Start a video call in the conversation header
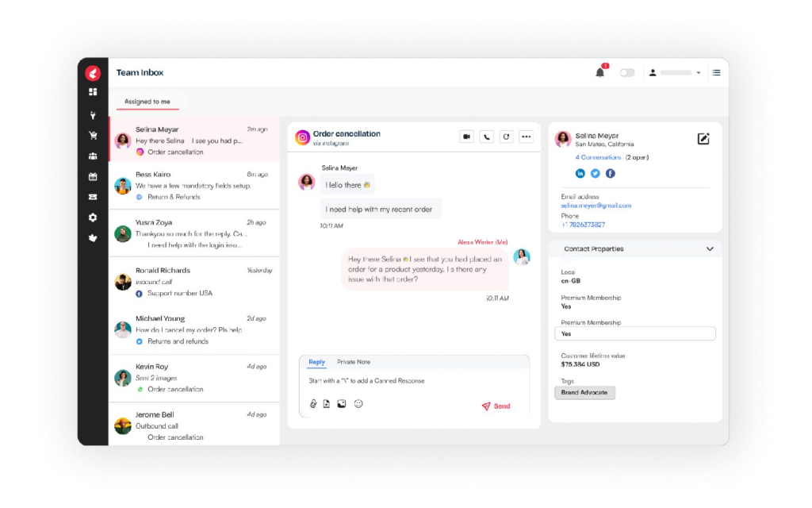 (466, 137)
